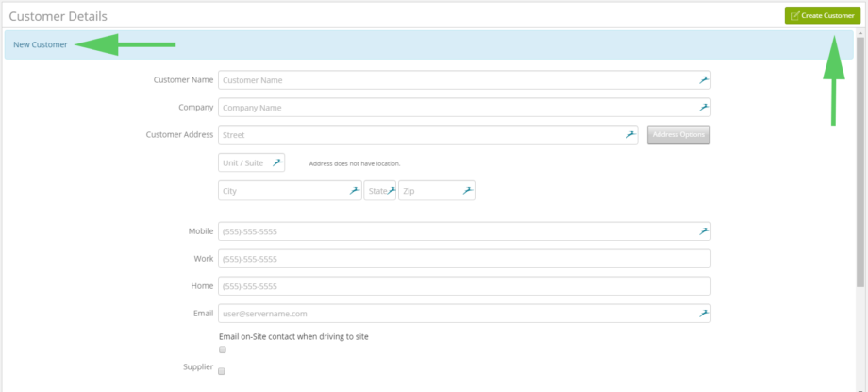Click the Customer Address label

click(179, 134)
